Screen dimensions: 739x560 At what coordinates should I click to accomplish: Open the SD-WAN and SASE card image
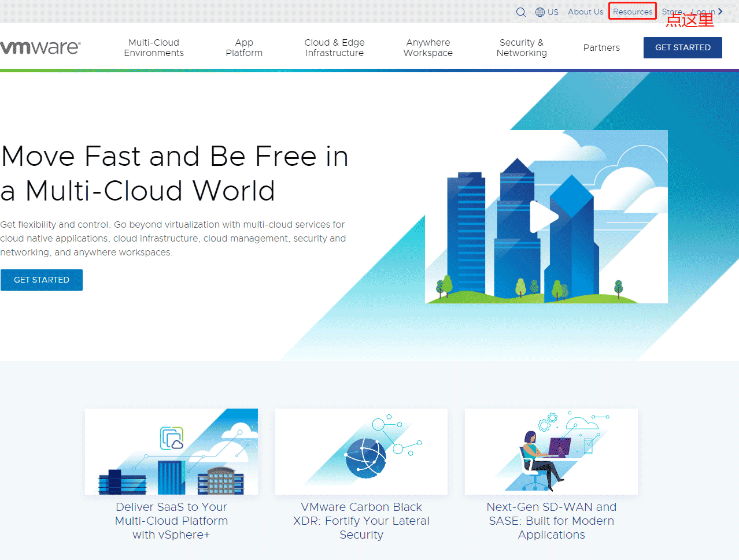click(x=551, y=451)
